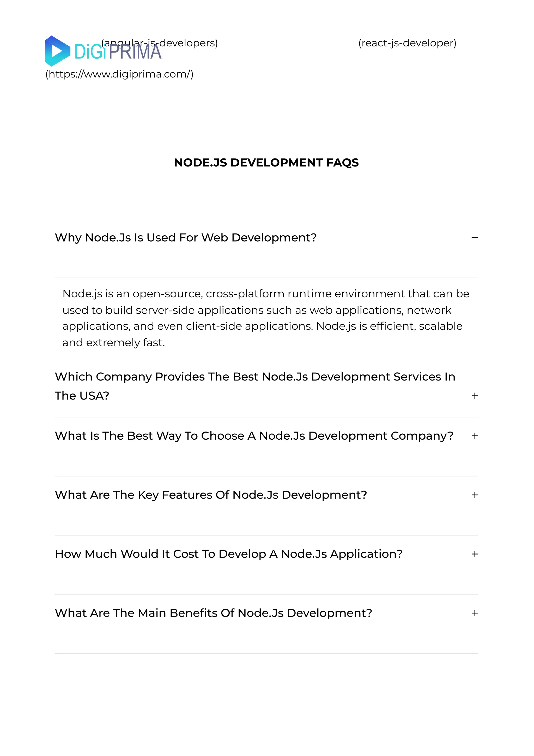The image size is (534, 756).
Task: Expand 'Key Features Of Node.Js Development' plus icon
Action: point(474,495)
